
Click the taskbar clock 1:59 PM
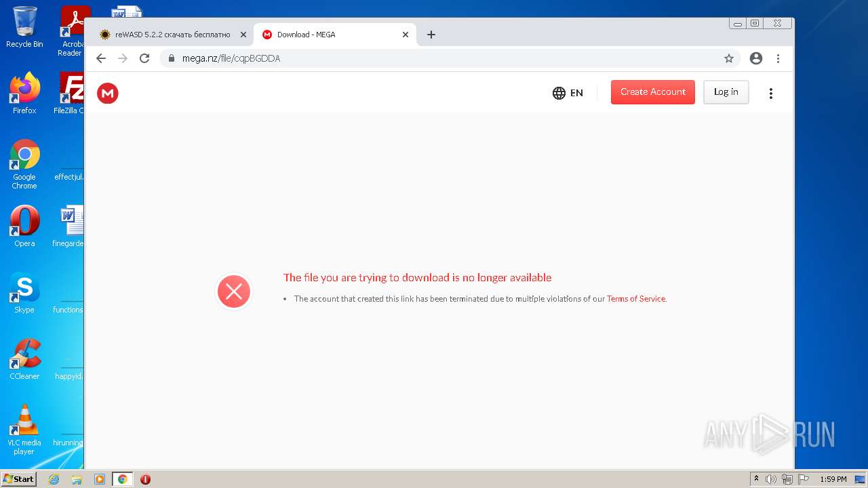[x=833, y=479]
